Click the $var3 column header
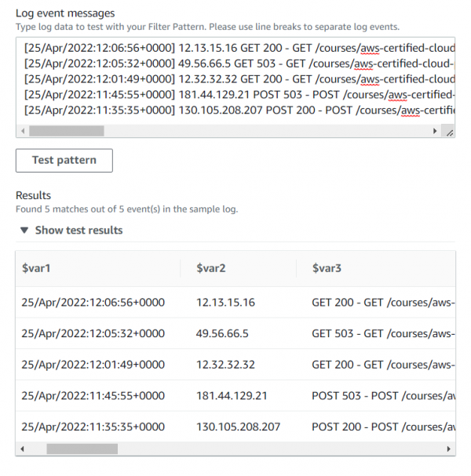Viewport: 471px width, 476px height. click(327, 269)
